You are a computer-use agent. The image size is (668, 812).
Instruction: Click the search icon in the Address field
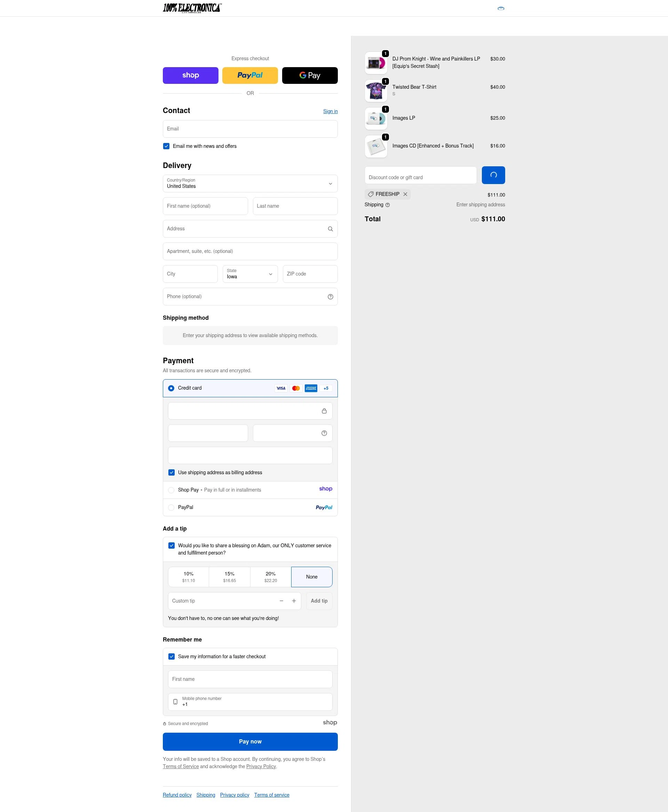point(330,229)
